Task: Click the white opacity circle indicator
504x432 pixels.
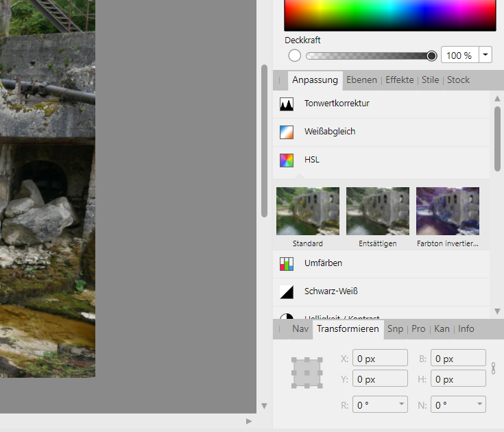Action: tap(294, 56)
